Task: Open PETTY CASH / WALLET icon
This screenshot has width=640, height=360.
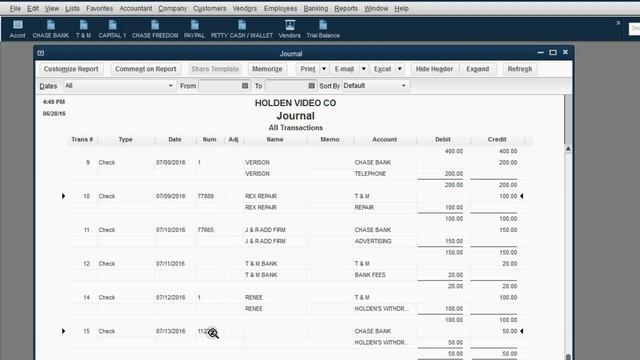Action: tap(242, 29)
